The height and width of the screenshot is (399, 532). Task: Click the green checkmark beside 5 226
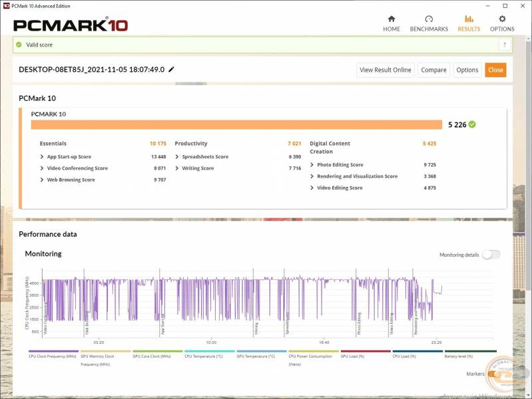coord(472,124)
